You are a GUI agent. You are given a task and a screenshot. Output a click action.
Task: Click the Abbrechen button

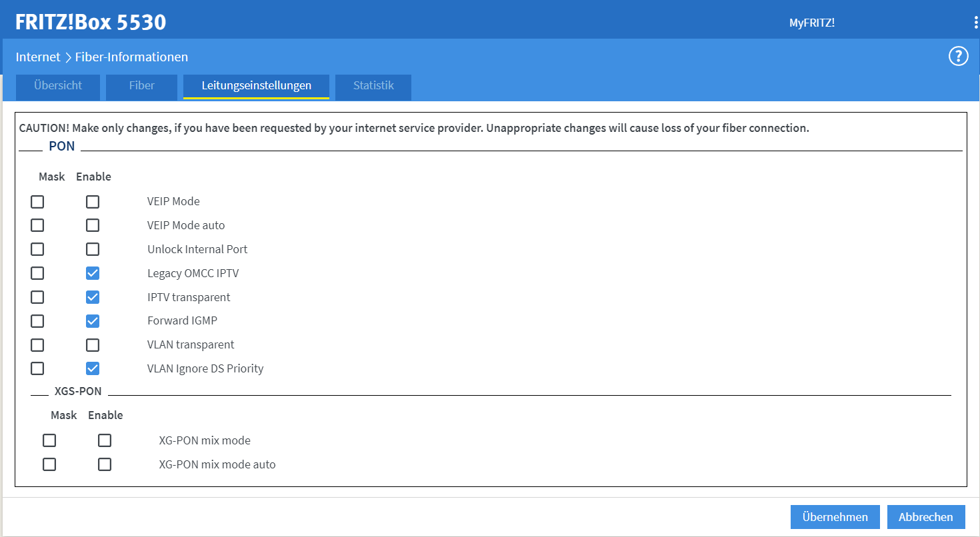point(926,517)
